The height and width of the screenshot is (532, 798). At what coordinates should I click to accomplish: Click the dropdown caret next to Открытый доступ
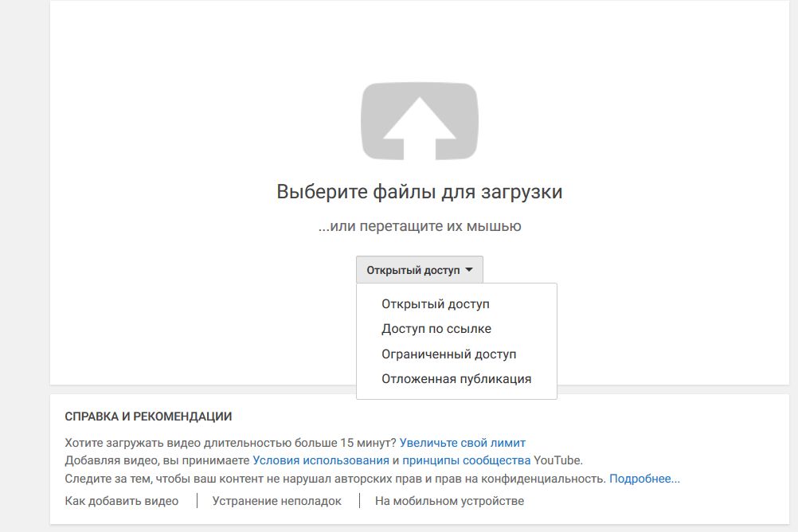tap(469, 270)
